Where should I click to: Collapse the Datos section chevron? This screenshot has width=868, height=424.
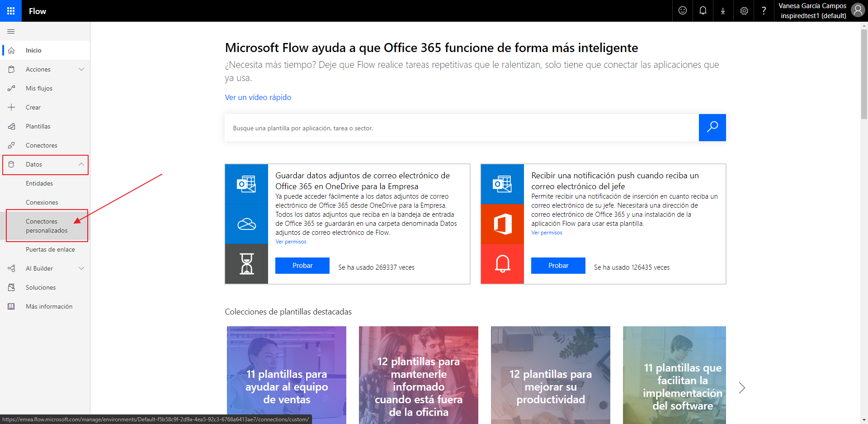click(x=81, y=164)
